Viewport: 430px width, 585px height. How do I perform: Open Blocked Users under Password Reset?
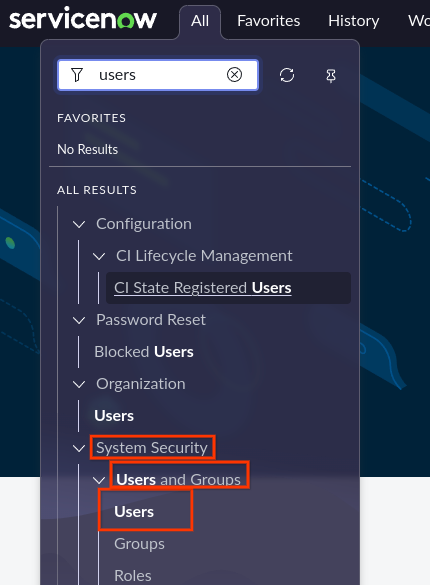coord(144,352)
